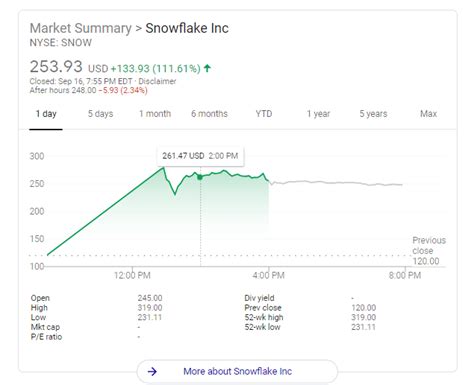
Task: Click the Disclaimer link
Action: [x=157, y=81]
